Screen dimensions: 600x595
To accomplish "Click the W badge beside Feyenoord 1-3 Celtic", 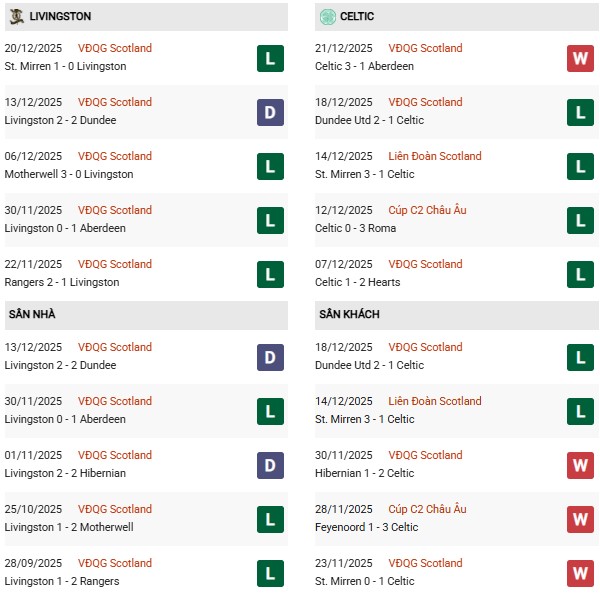I will point(580,519).
